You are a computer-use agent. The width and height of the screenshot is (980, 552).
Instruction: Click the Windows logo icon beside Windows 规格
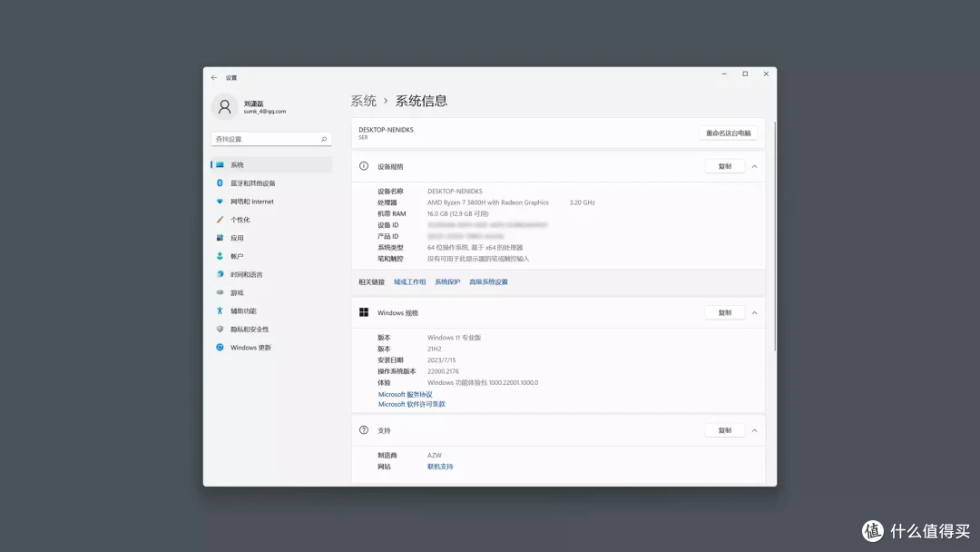coord(364,312)
